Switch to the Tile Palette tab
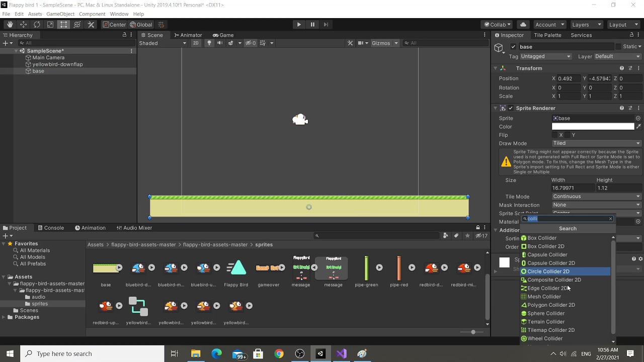 (547, 35)
